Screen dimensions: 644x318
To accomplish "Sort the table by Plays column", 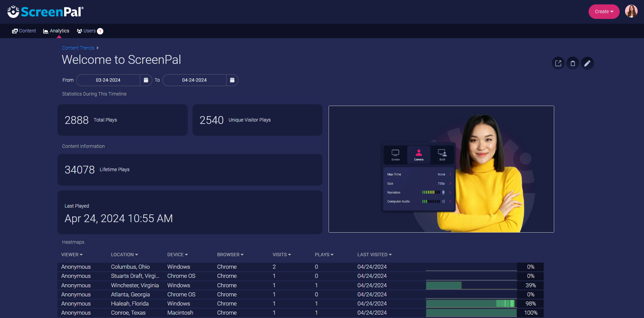I will click(x=324, y=255).
